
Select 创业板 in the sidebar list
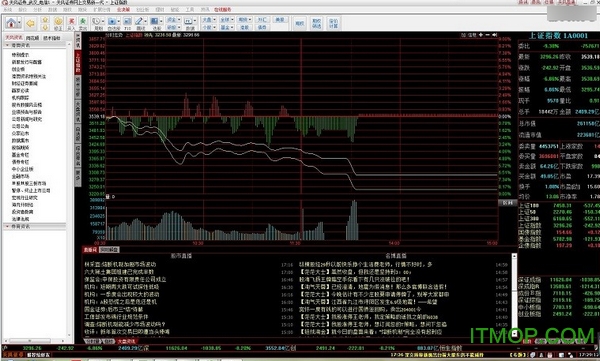[18, 69]
